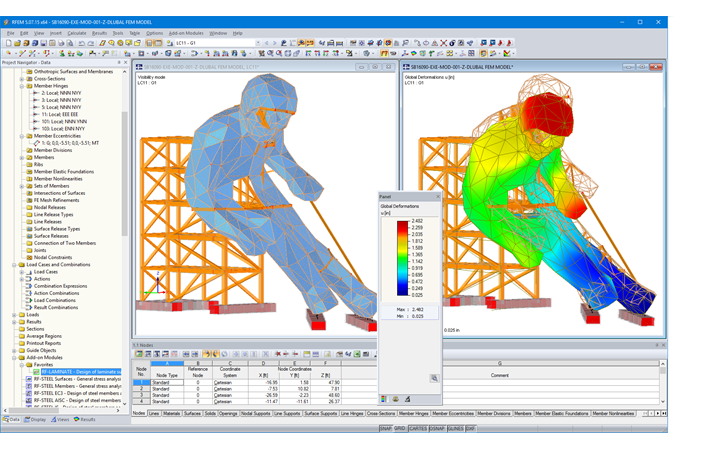Go to previous load case arrow
This screenshot has height=450, width=720.
pyautogui.click(x=267, y=43)
